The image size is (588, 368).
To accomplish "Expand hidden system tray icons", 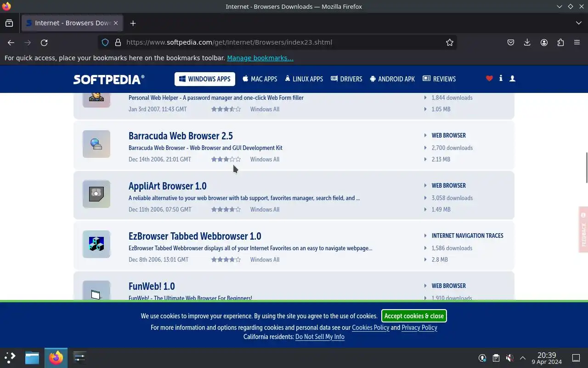I will click(x=522, y=358).
